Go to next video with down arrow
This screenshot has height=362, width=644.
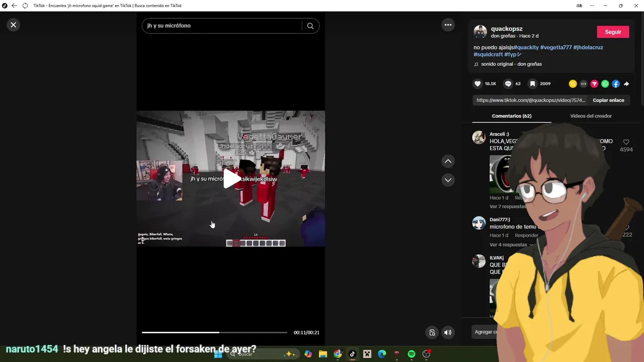coord(448,180)
